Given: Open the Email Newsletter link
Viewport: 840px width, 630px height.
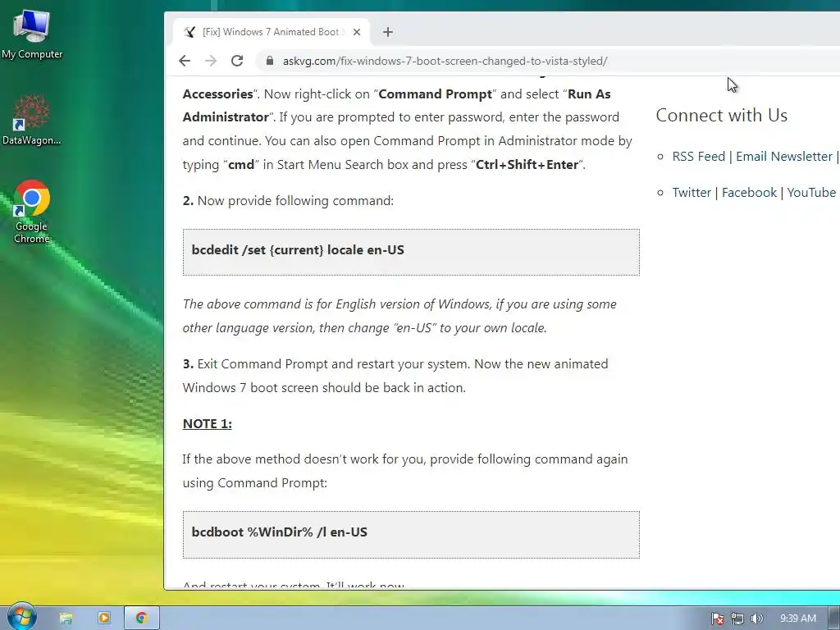Looking at the screenshot, I should pyautogui.click(x=783, y=157).
